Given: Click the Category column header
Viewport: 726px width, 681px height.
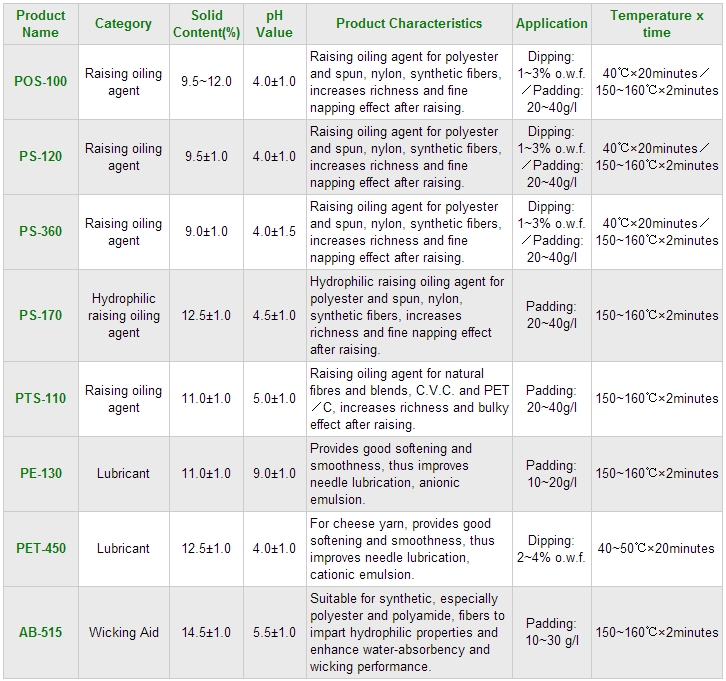Looking at the screenshot, I should coord(123,23).
